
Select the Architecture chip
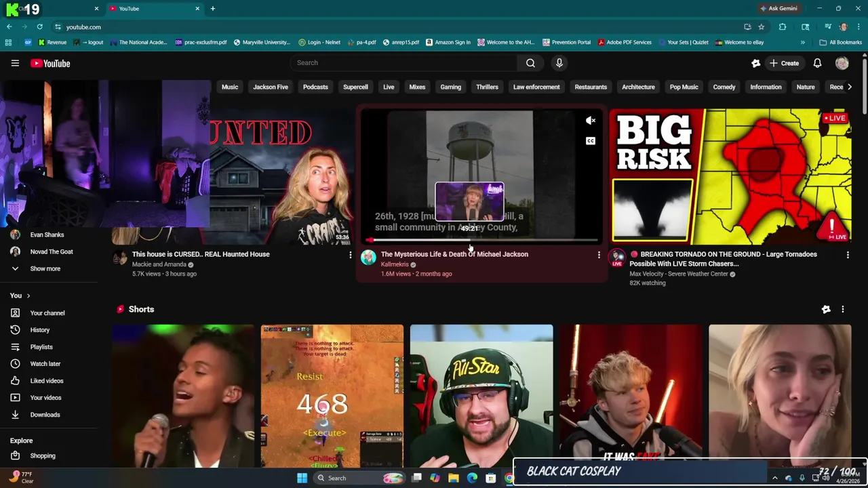(x=638, y=87)
